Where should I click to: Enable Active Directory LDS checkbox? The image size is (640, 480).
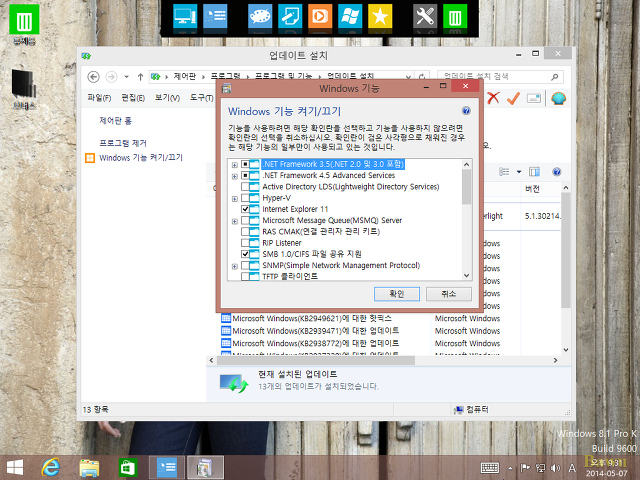[245, 187]
